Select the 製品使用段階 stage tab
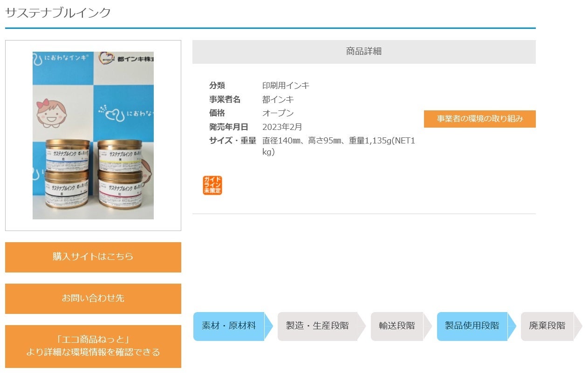This screenshot has height=374, width=588. 476,326
